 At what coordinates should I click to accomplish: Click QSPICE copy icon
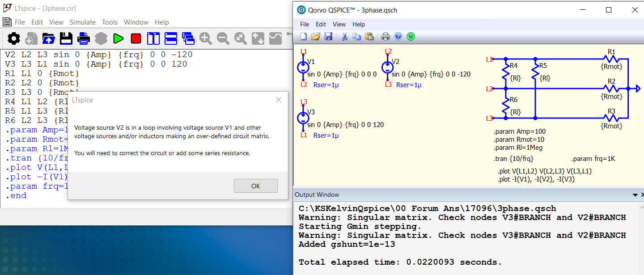click(x=356, y=37)
